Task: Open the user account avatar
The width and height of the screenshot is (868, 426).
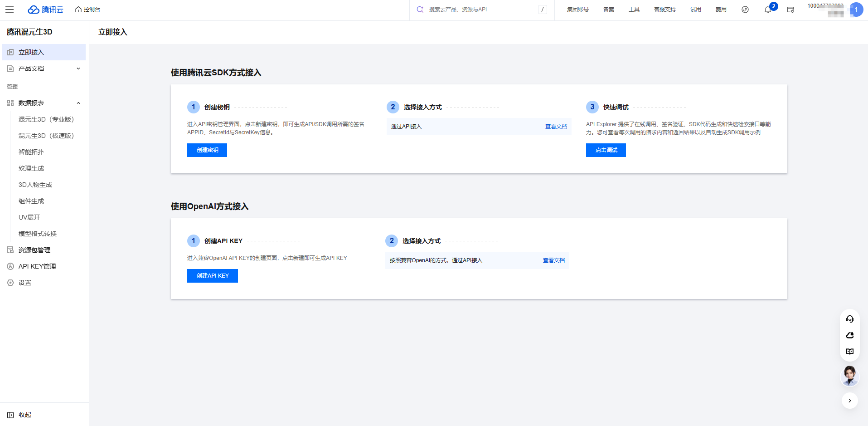Action: [856, 10]
